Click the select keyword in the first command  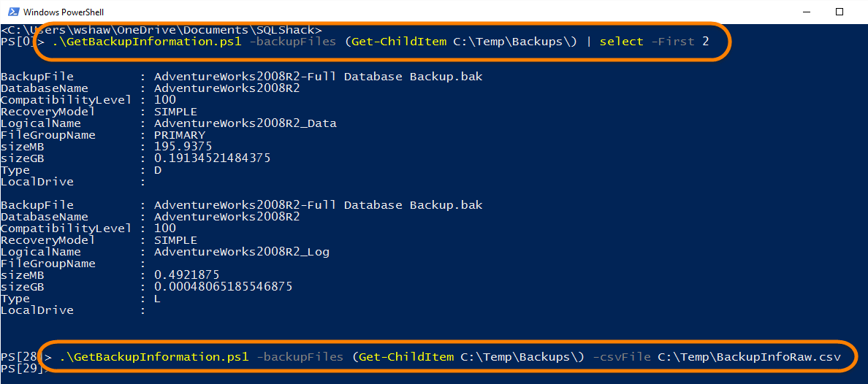coord(618,42)
